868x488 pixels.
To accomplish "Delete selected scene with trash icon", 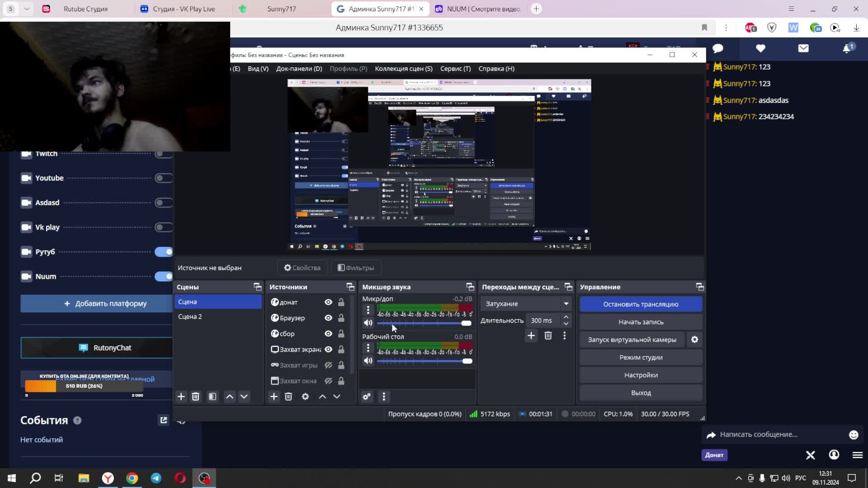I will coord(196,397).
